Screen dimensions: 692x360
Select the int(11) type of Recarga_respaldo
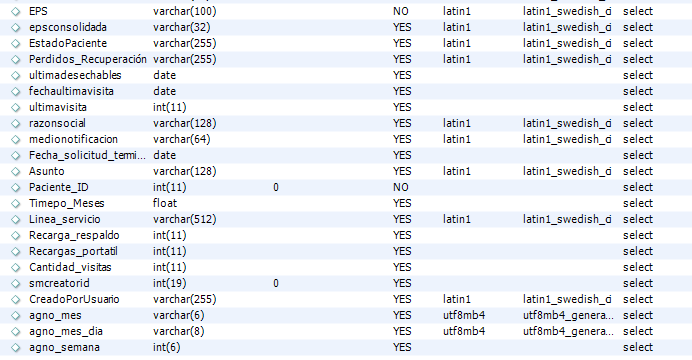[169, 235]
